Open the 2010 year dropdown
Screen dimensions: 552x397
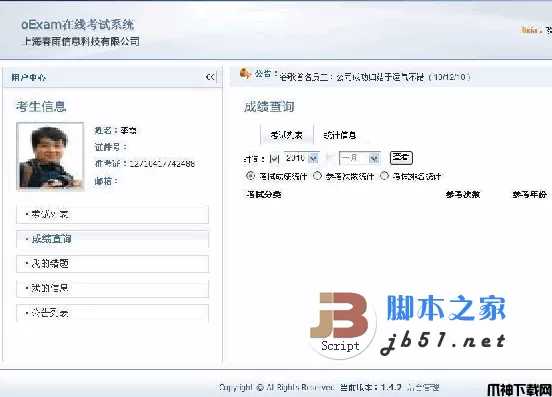301,158
